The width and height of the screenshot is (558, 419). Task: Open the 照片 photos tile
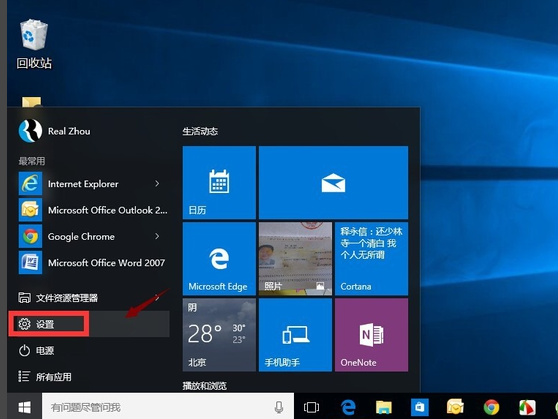click(x=295, y=259)
